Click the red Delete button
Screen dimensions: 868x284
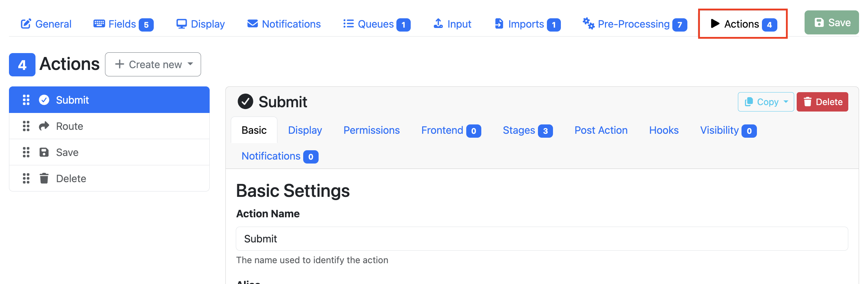click(x=822, y=102)
